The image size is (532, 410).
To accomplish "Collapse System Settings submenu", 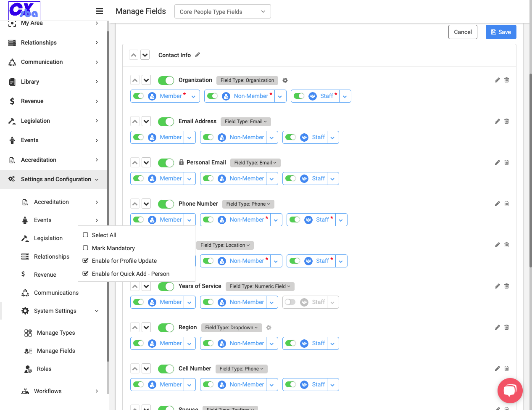I will coord(61,311).
